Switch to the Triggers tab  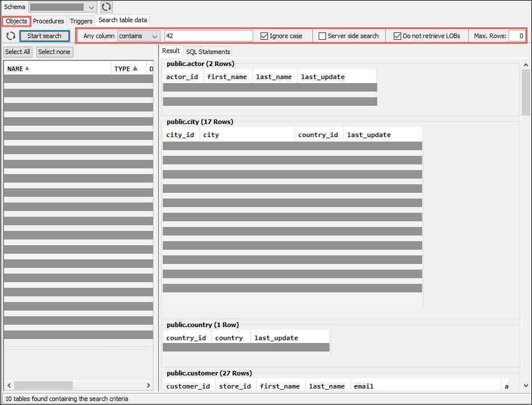pyautogui.click(x=81, y=21)
